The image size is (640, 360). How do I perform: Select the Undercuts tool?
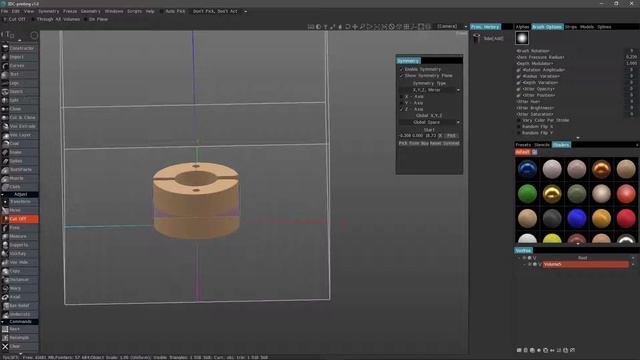coord(20,314)
